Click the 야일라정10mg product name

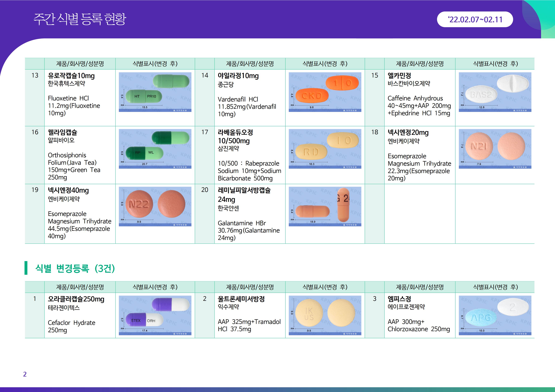coord(238,76)
